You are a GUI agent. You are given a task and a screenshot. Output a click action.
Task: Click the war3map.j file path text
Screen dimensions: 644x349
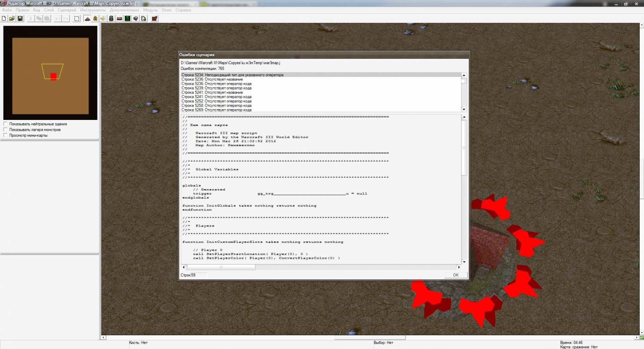(x=230, y=63)
